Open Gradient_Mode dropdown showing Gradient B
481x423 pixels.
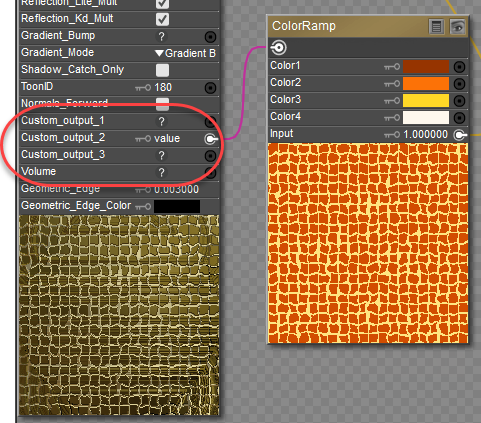(x=186, y=53)
